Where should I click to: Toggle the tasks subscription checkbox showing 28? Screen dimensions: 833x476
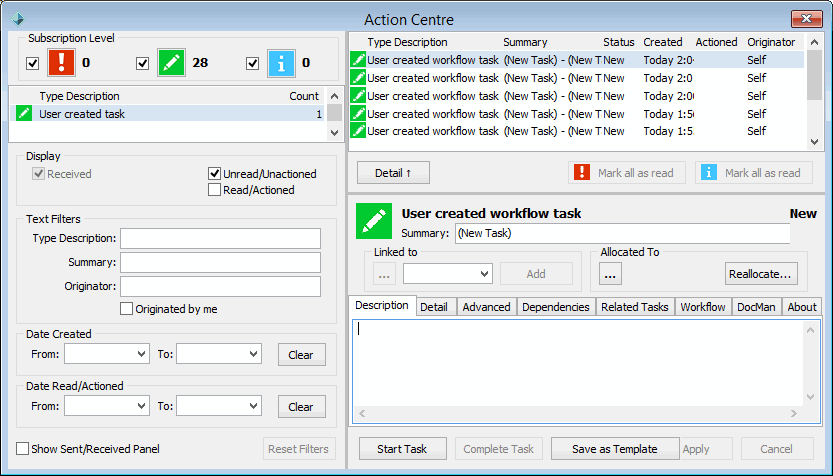click(142, 63)
